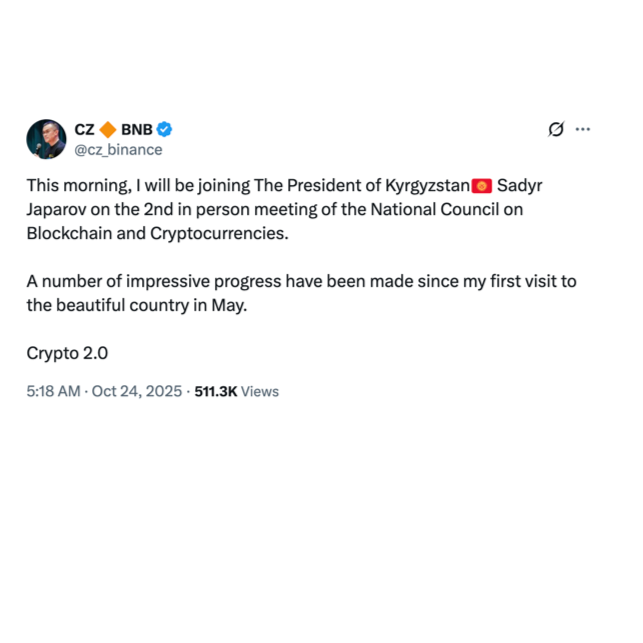
Task: Open the Grok explain-post icon
Action: click(557, 129)
